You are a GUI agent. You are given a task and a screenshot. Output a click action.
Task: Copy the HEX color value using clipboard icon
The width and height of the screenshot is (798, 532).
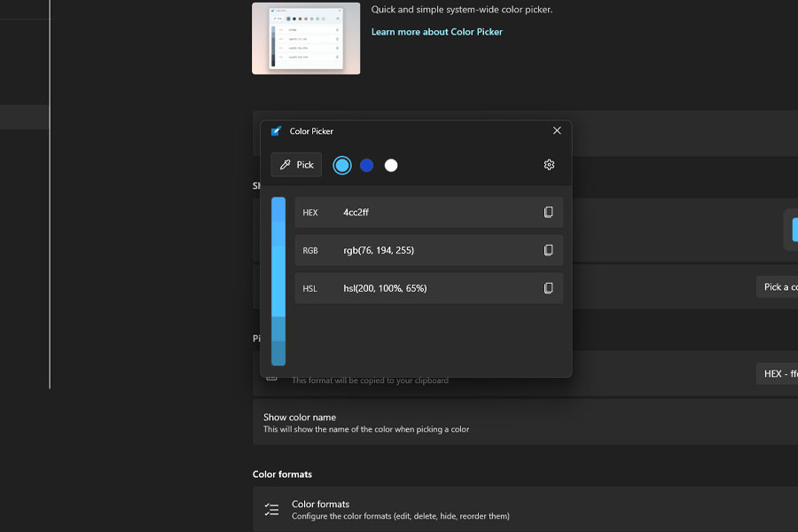(550, 212)
